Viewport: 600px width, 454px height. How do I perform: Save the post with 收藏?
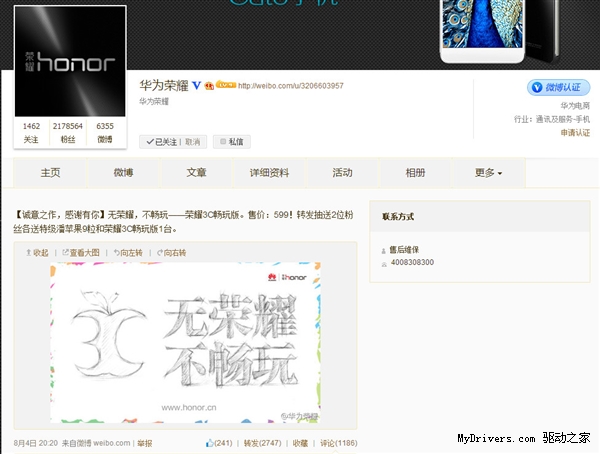(300, 443)
